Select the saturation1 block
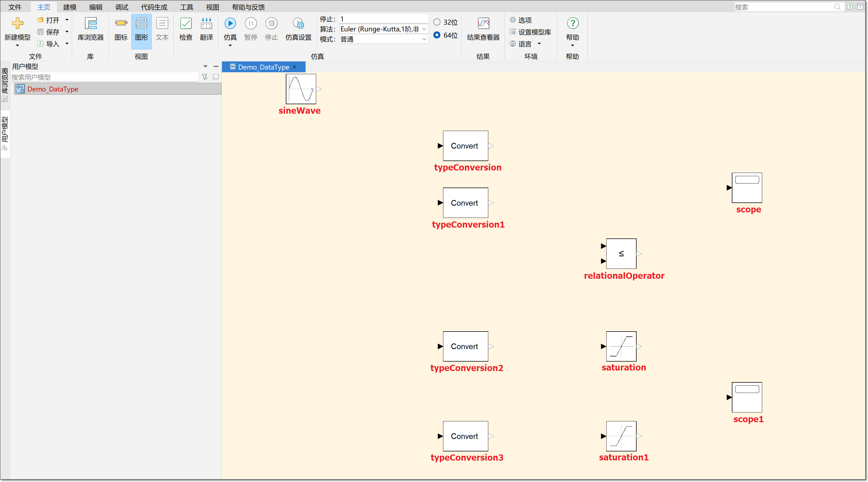This screenshot has height=482, width=868. click(x=621, y=436)
